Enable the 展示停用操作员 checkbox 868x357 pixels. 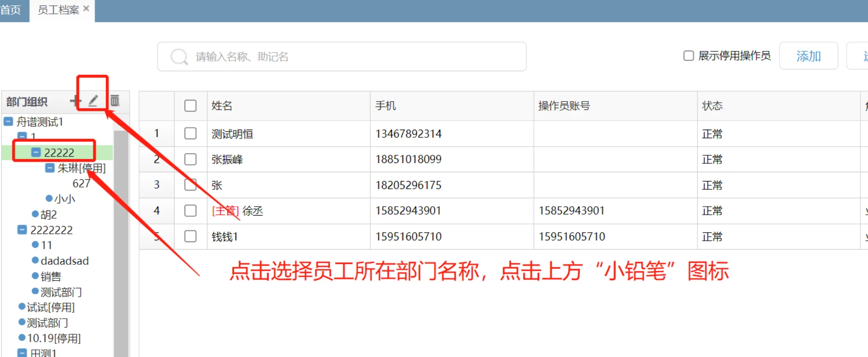click(x=688, y=56)
